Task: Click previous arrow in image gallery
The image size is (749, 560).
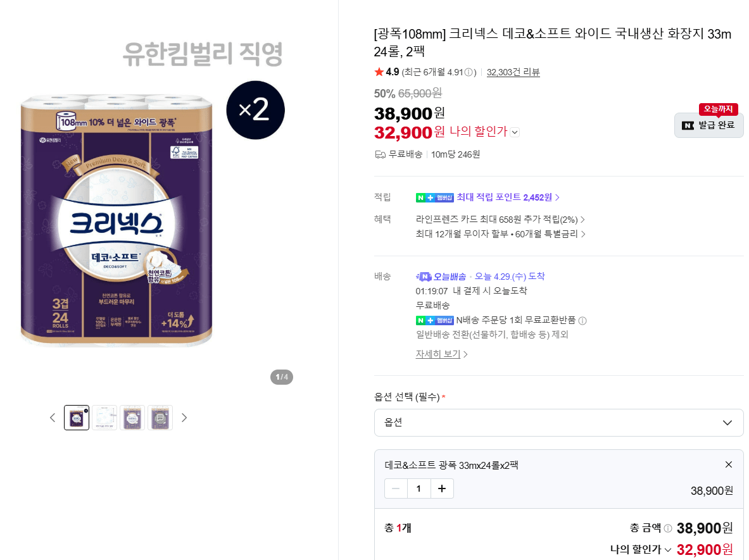Action: (x=53, y=418)
